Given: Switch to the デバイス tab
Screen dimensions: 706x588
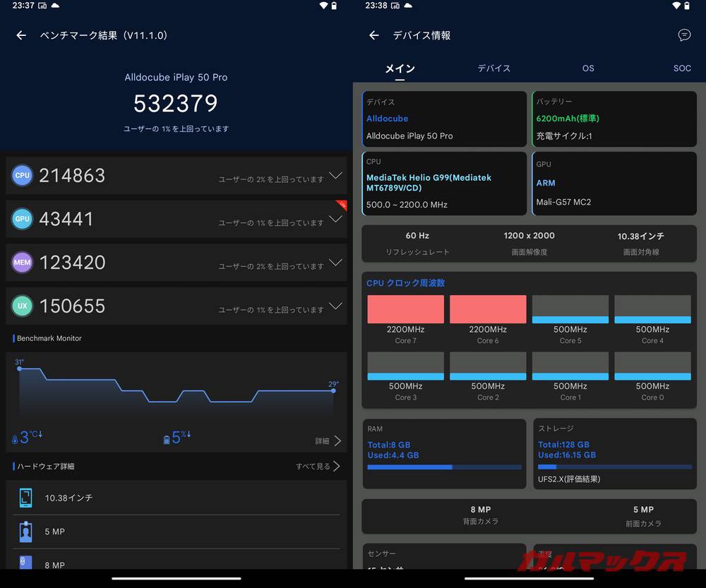Looking at the screenshot, I should [493, 68].
